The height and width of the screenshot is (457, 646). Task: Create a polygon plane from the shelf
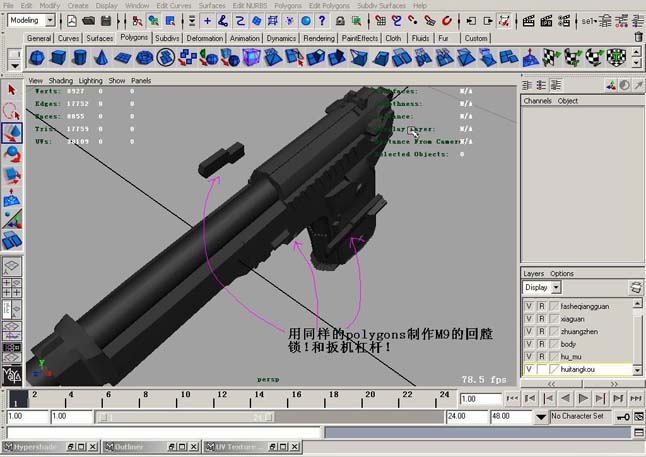click(122, 57)
